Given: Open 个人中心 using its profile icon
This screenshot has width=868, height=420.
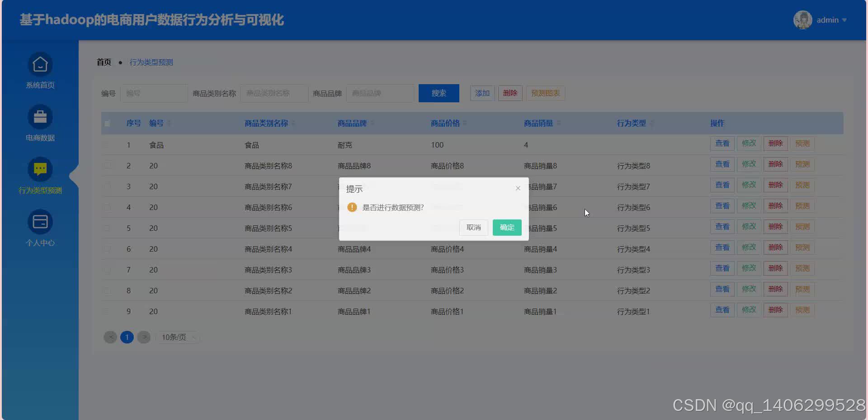Looking at the screenshot, I should click(40, 221).
